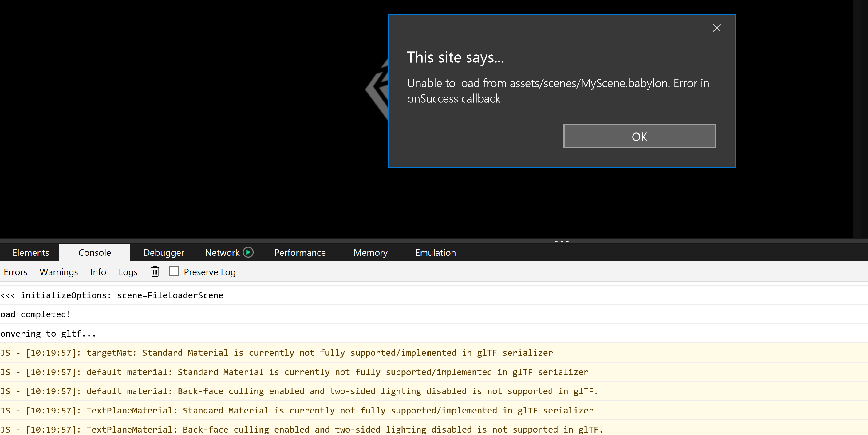Open the Memory tab
The height and width of the screenshot is (435, 868).
(370, 253)
